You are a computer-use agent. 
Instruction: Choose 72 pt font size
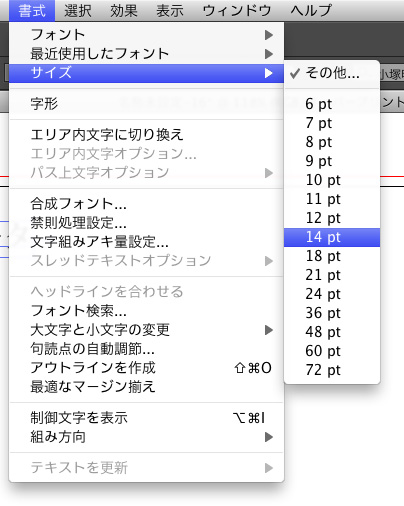(x=332, y=370)
